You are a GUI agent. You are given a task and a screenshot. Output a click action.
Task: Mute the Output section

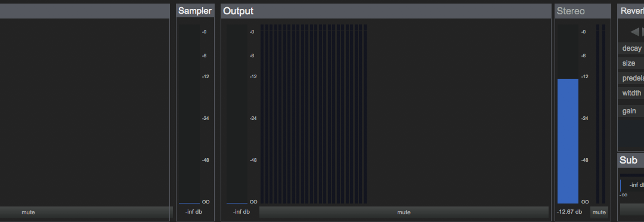pyautogui.click(x=404, y=212)
